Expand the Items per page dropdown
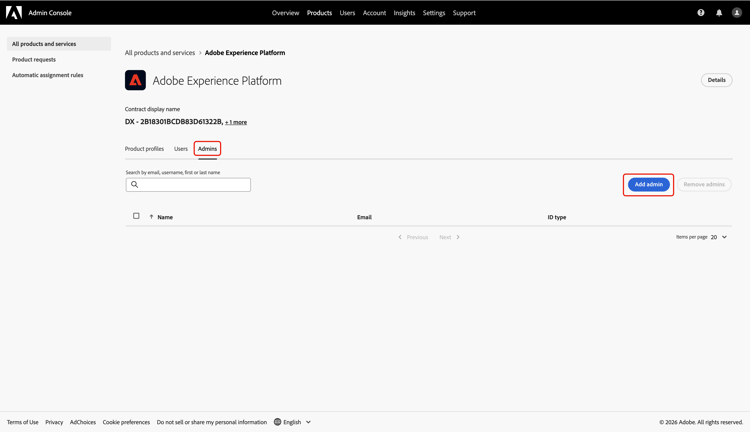 pyautogui.click(x=719, y=237)
